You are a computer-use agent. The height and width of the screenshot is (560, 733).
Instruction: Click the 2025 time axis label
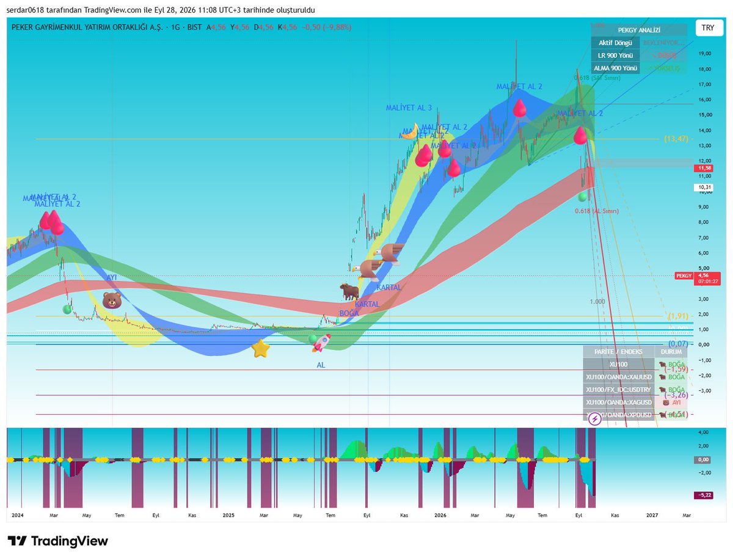click(228, 515)
